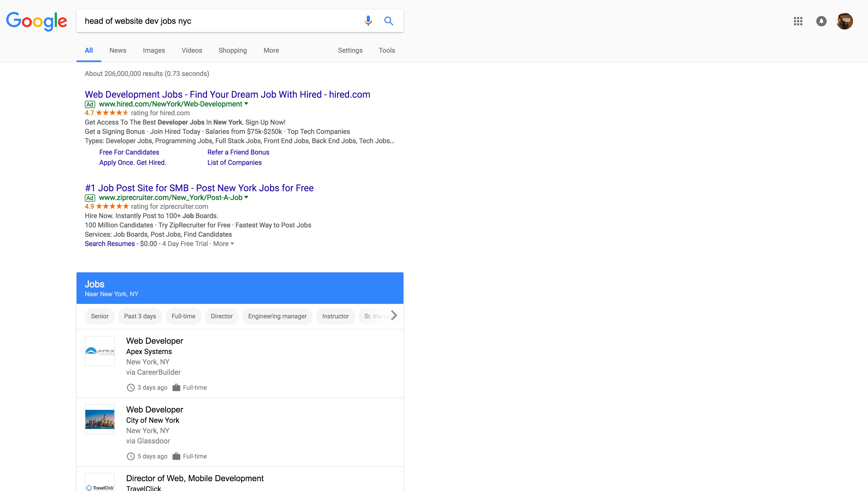Expand the hired.com ad URL dropdown arrow

tap(246, 104)
